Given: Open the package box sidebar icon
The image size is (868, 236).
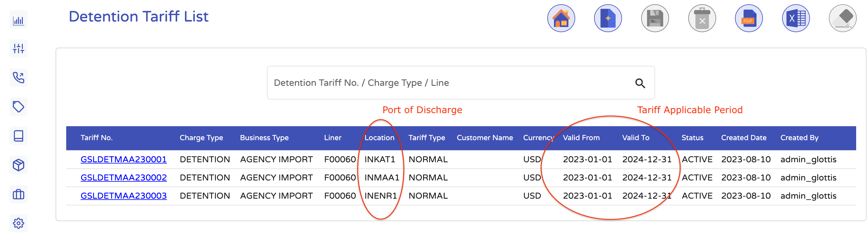Looking at the screenshot, I should [x=19, y=165].
